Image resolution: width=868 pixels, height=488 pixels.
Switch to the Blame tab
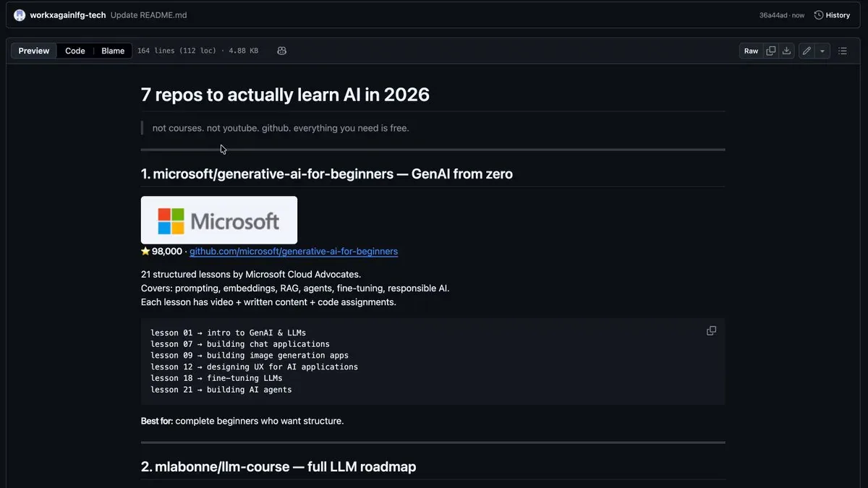pos(113,51)
